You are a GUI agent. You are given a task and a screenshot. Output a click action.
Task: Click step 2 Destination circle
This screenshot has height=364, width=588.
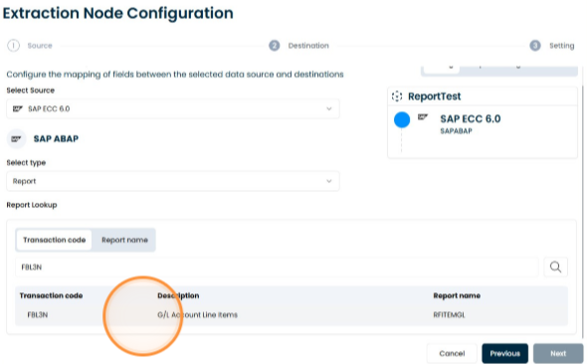point(275,46)
